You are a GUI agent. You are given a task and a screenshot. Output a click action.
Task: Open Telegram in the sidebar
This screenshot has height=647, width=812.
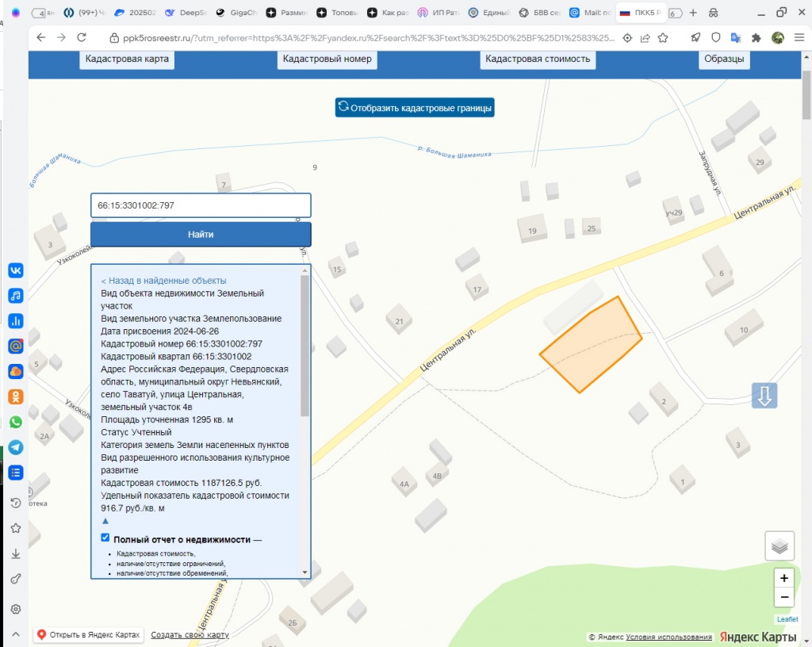pyautogui.click(x=15, y=447)
